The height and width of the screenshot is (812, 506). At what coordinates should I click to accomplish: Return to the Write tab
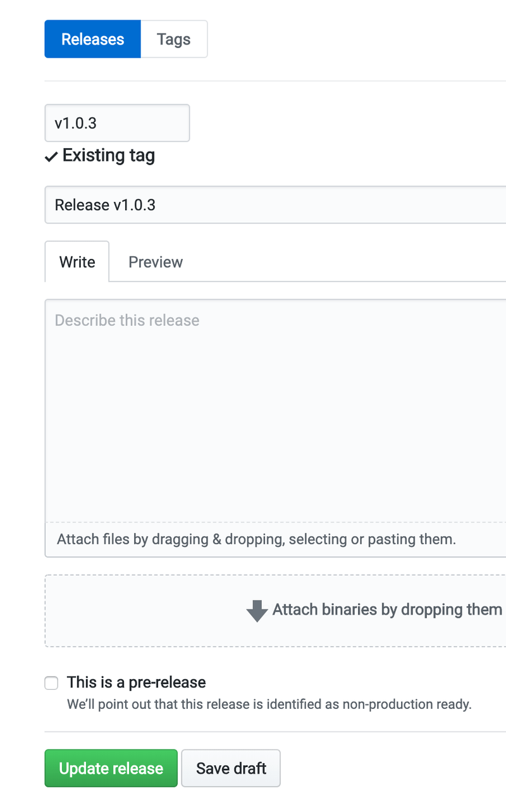tap(77, 261)
